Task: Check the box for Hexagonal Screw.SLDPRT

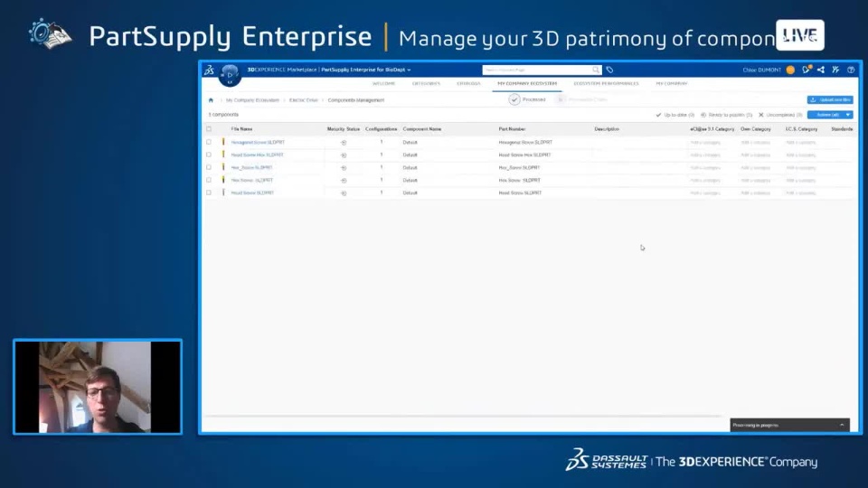Action: click(209, 142)
